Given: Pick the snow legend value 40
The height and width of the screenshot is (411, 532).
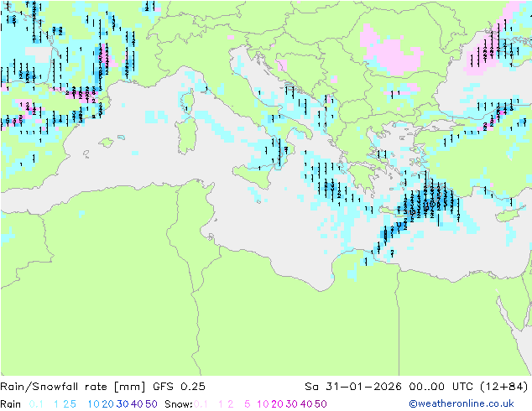Looking at the screenshot, I should (x=306, y=404).
